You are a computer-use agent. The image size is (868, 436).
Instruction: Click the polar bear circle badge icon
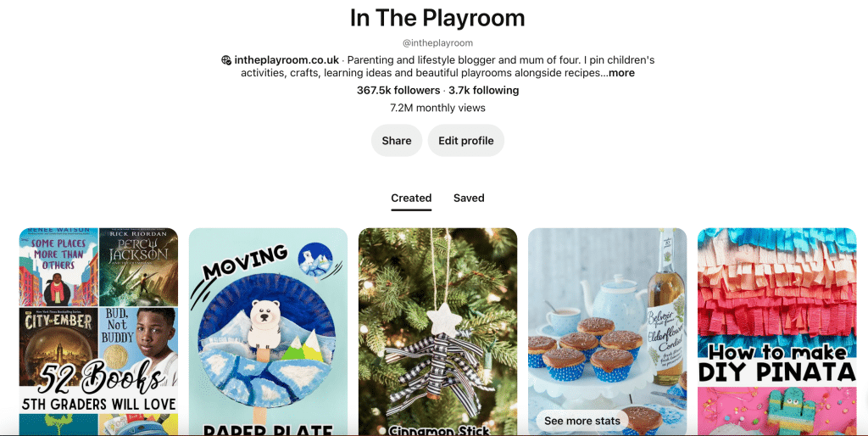315,260
